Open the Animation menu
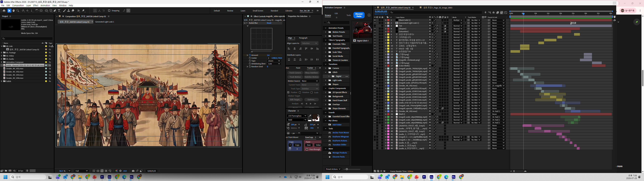Viewport: 644px width, 181px height. (x=45, y=6)
